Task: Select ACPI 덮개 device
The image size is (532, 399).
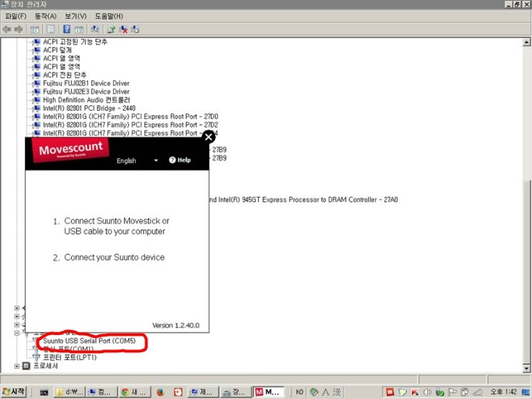Action: [57, 50]
